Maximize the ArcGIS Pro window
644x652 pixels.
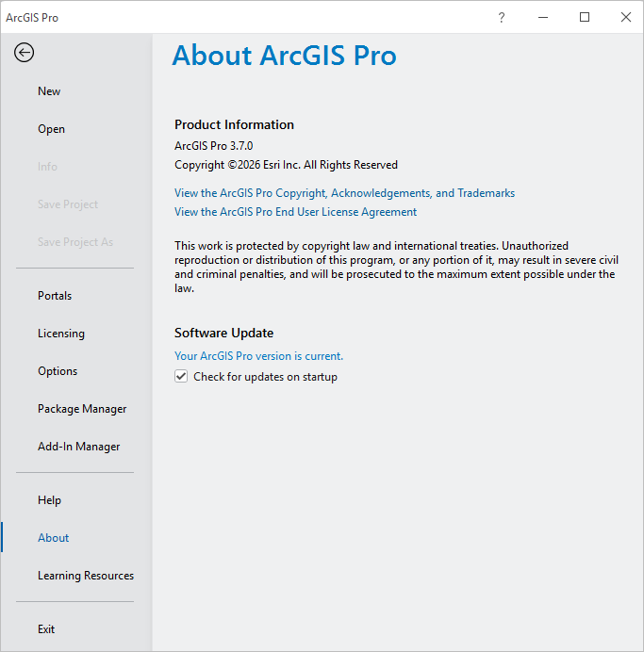[x=585, y=18]
